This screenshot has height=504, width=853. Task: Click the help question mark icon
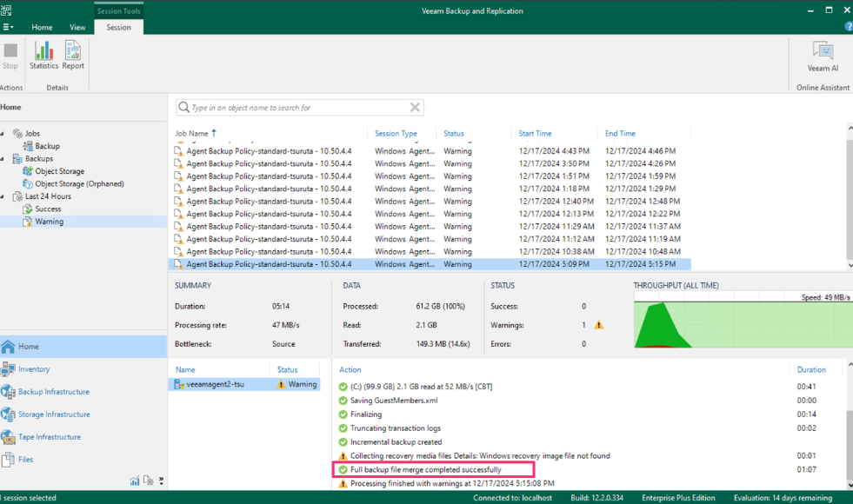tap(849, 27)
